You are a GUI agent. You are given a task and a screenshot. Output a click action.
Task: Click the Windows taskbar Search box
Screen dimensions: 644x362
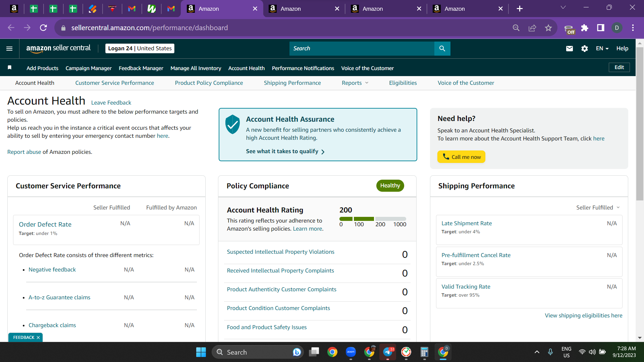coord(258,352)
